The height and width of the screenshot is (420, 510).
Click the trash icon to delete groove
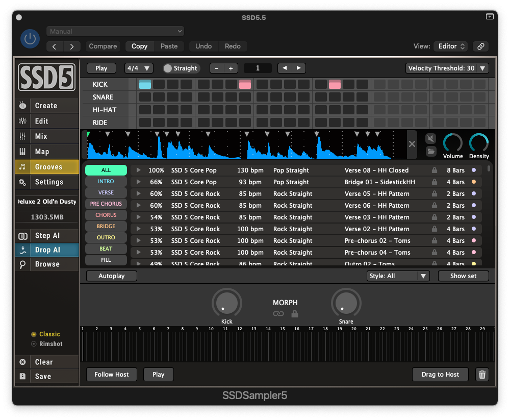pyautogui.click(x=482, y=375)
